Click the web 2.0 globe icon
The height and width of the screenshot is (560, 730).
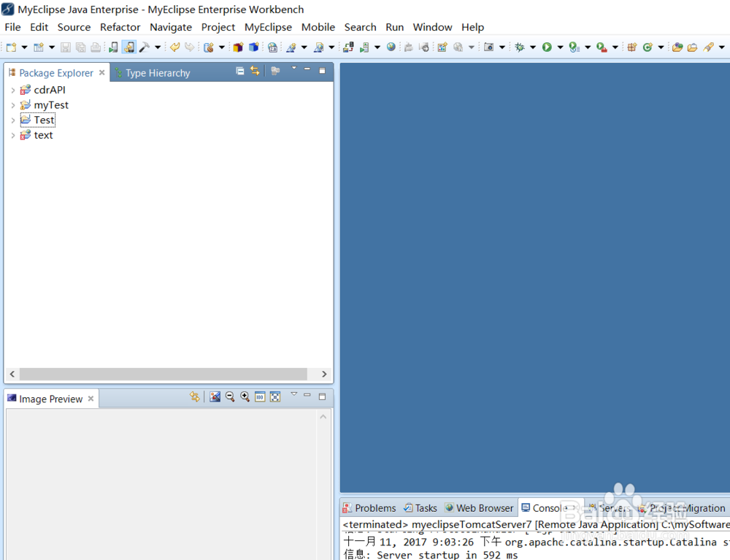click(273, 47)
